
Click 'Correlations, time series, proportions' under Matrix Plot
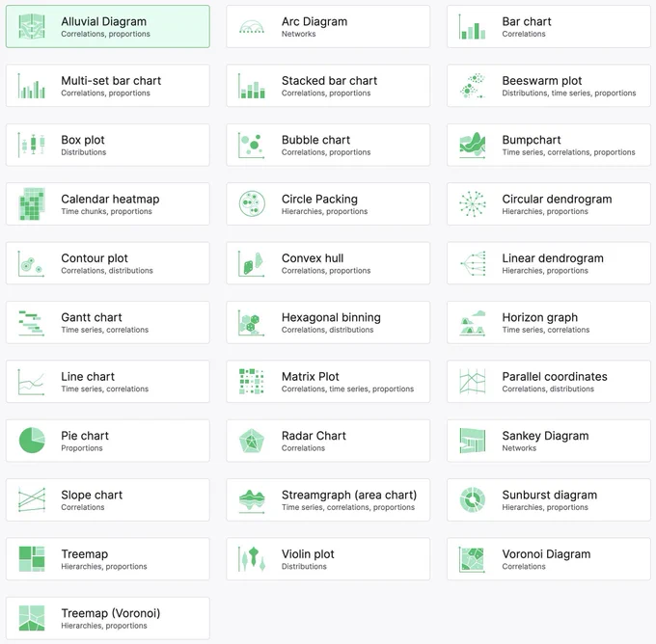coord(347,389)
